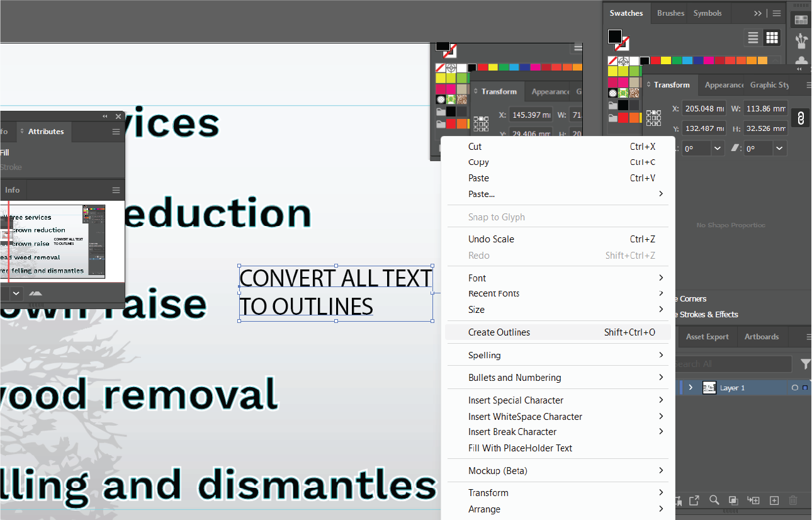Click the Locate Object magnifier icon
This screenshot has height=520, width=812.
(x=714, y=500)
